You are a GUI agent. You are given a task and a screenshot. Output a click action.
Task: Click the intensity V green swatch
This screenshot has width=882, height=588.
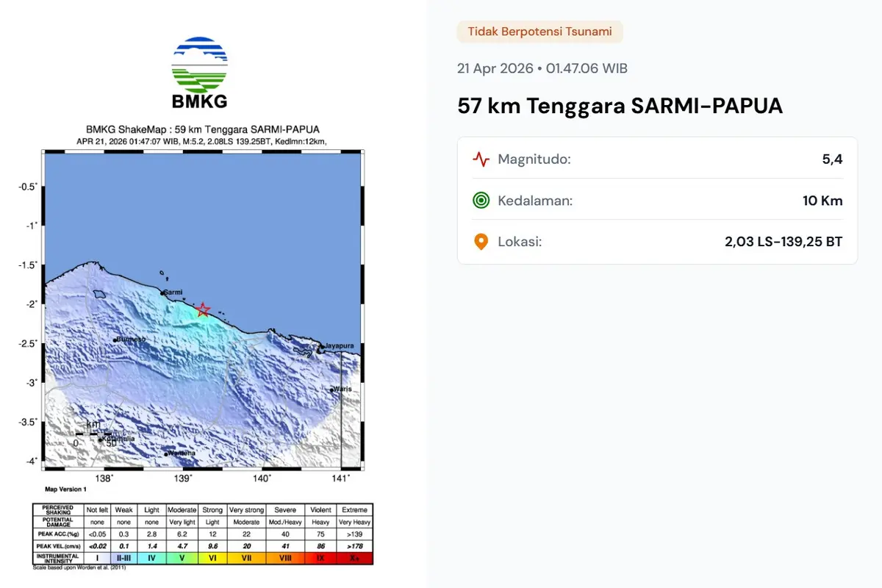182,559
